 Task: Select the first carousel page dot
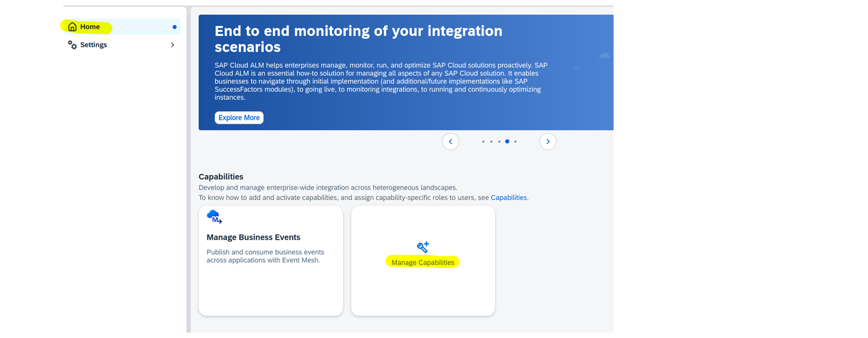pyautogui.click(x=483, y=142)
